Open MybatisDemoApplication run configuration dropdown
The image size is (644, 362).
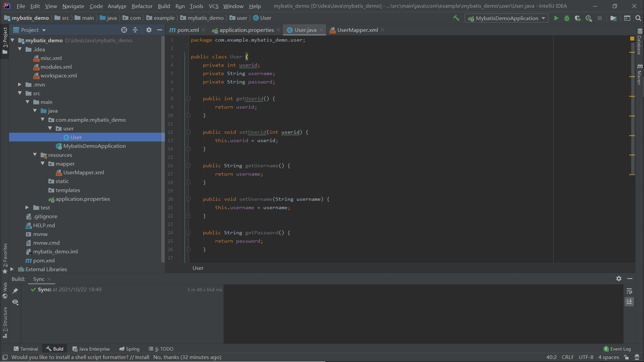point(506,18)
